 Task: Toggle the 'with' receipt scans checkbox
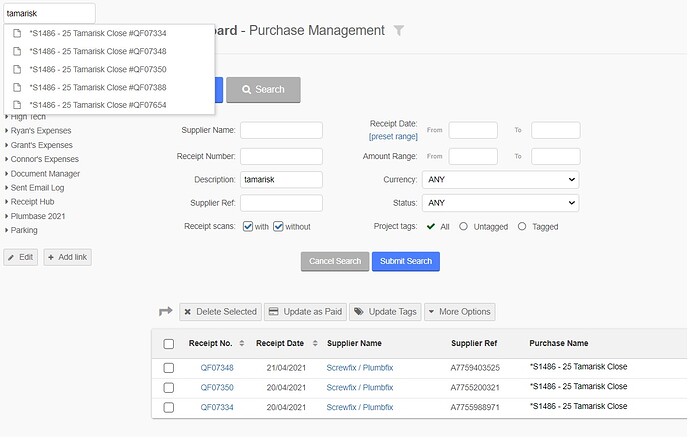[x=248, y=227]
